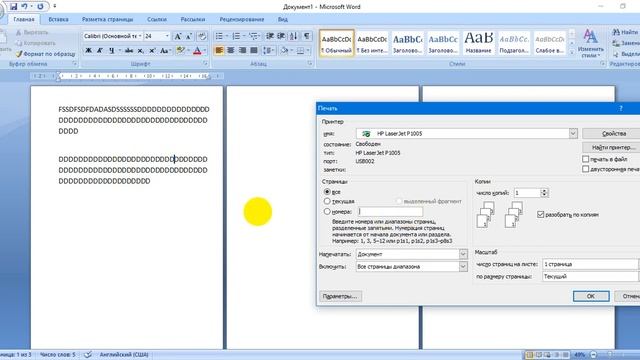Open the line spacing dropdown
This screenshot has height=360, width=640.
pyautogui.click(x=268, y=51)
